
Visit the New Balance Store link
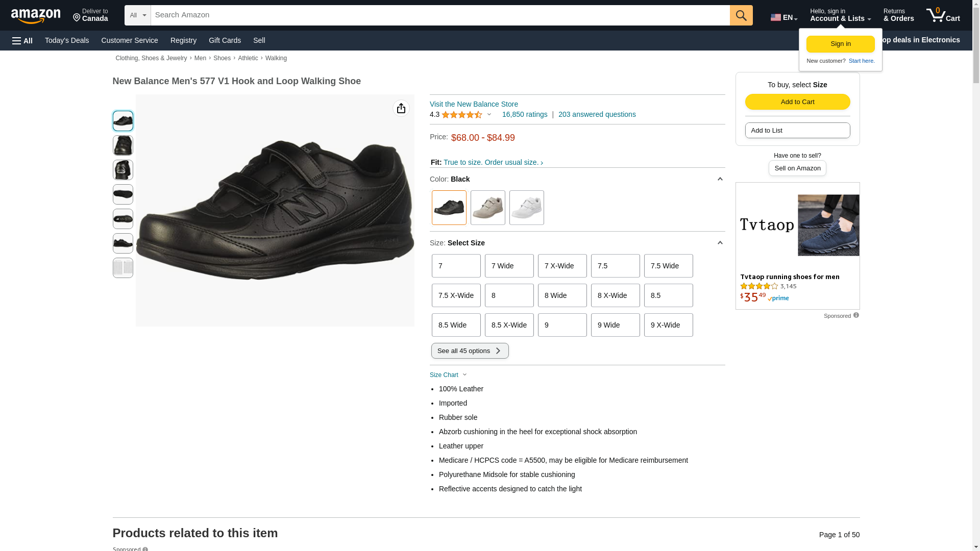click(474, 104)
